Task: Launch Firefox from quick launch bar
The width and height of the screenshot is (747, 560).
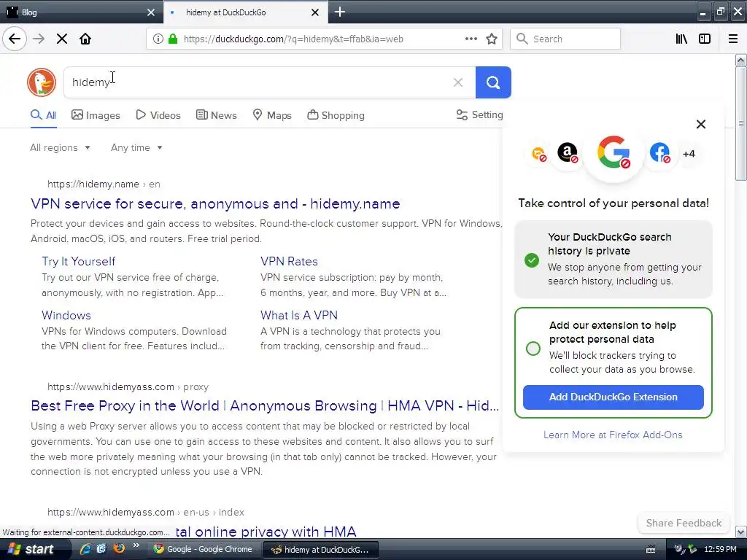Action: (x=119, y=548)
